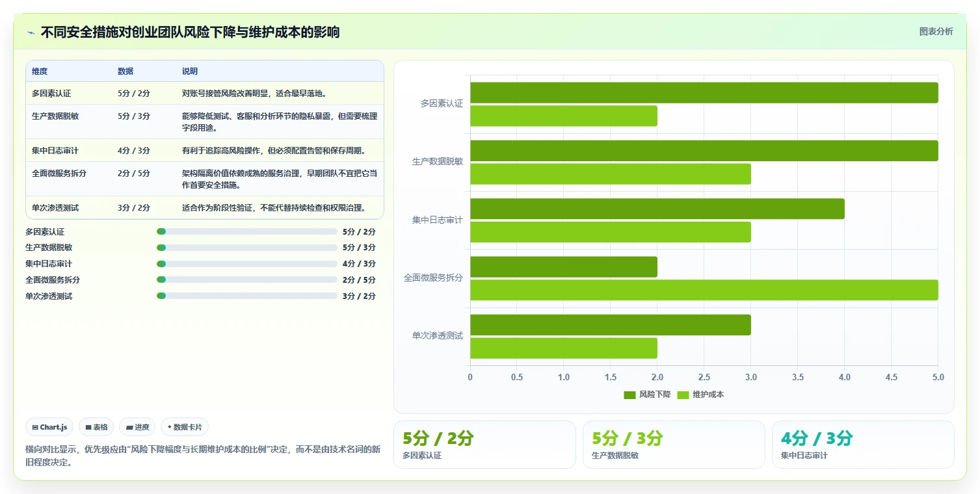The height and width of the screenshot is (494, 980).
Task: Click the 多因素认证 chart axis label
Action: point(442,103)
